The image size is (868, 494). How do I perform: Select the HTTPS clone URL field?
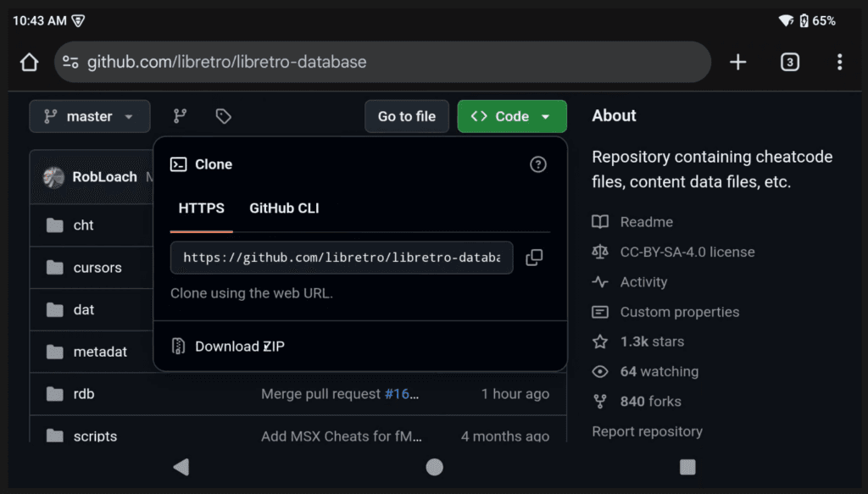(x=342, y=258)
